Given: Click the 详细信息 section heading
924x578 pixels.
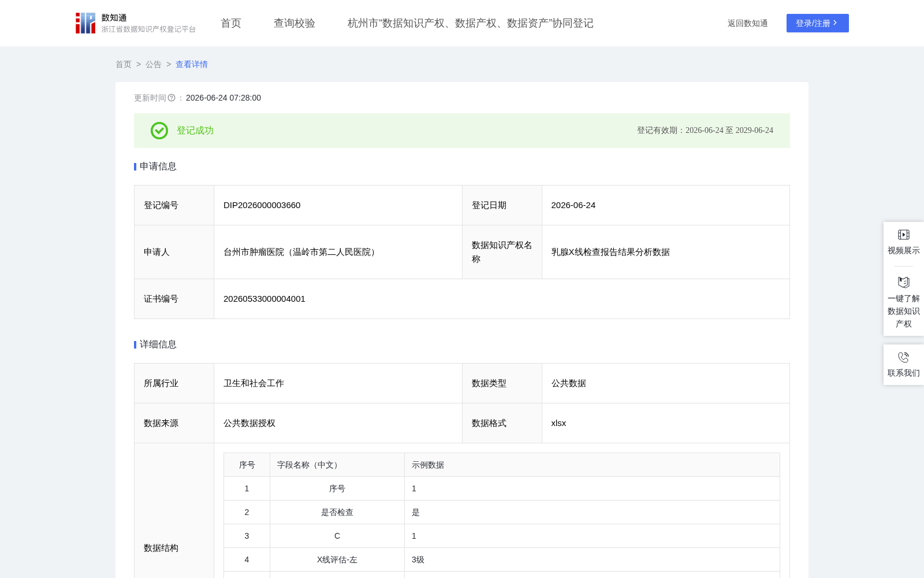Looking at the screenshot, I should pyautogui.click(x=158, y=344).
